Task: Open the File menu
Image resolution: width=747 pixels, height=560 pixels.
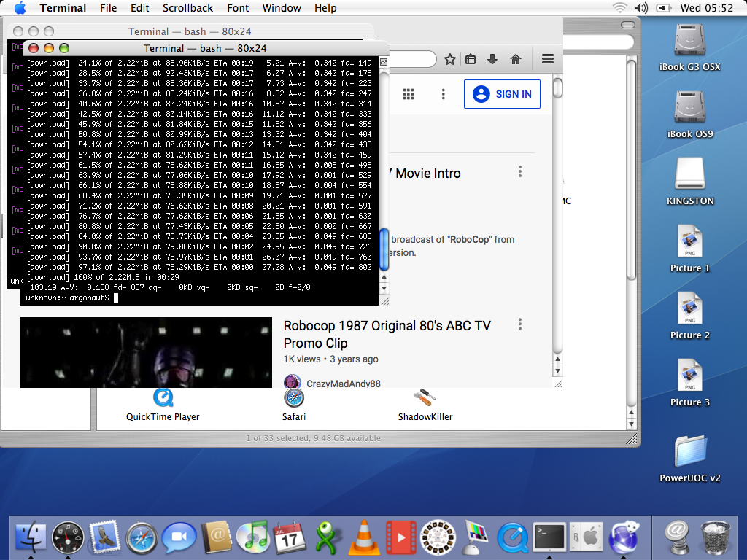Action: (108, 7)
